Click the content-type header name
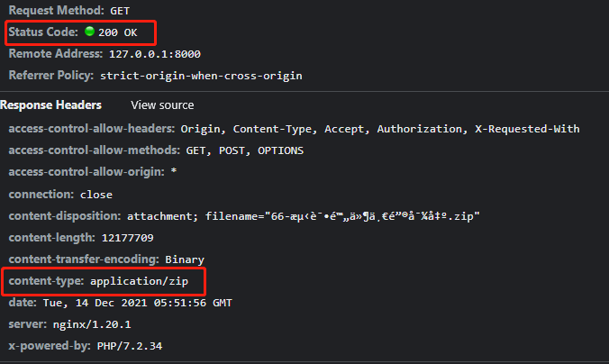The width and height of the screenshot is (609, 364). click(45, 281)
